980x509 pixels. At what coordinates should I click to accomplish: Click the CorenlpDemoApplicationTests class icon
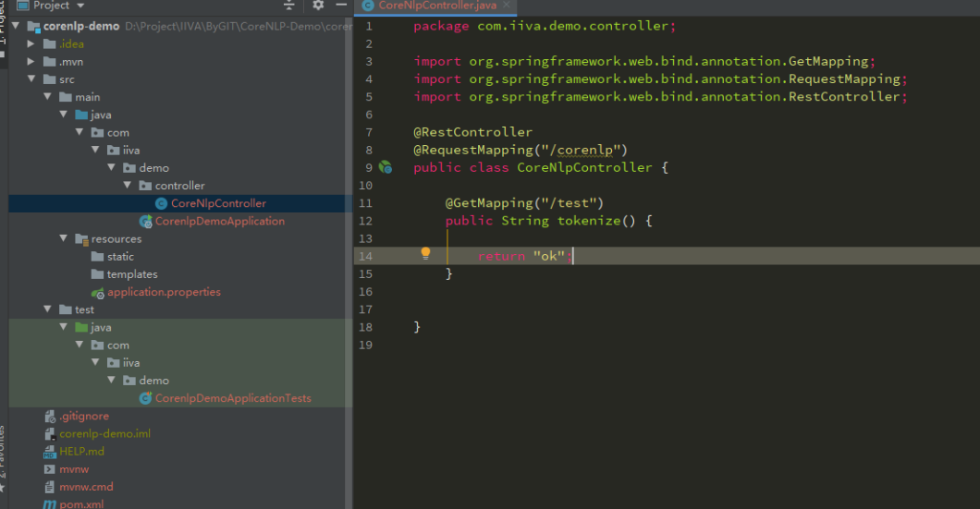pyautogui.click(x=146, y=398)
